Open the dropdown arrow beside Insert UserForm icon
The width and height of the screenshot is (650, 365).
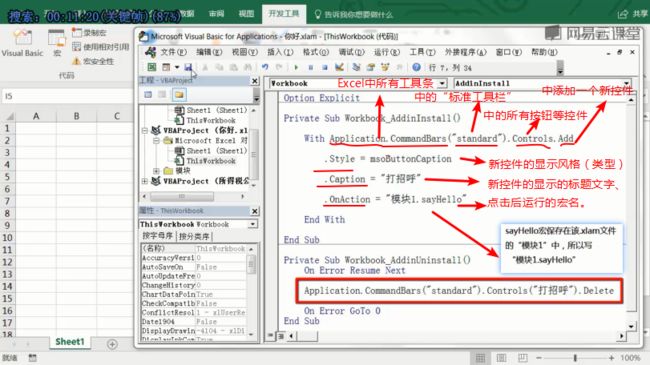[x=177, y=67]
